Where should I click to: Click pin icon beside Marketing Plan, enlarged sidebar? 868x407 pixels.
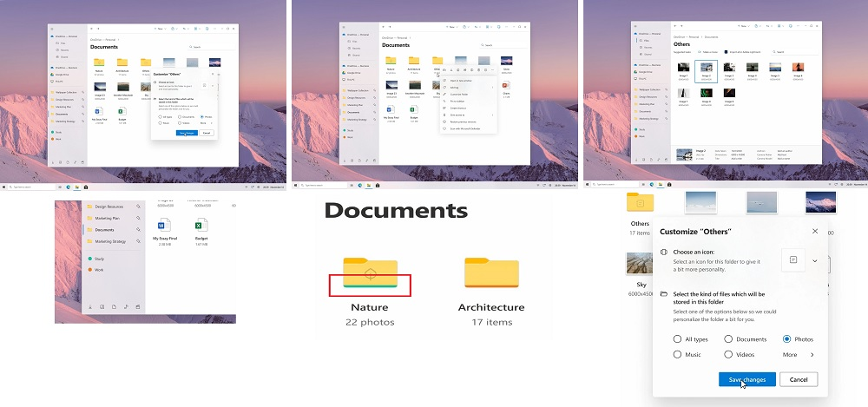(x=138, y=218)
